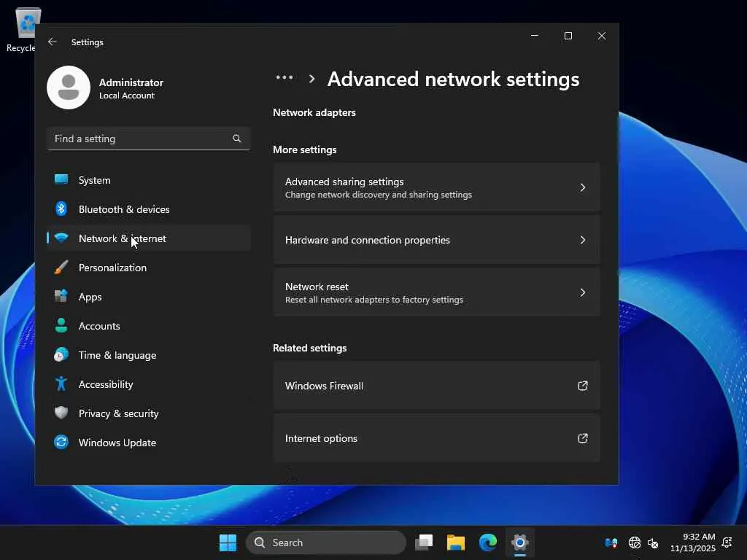This screenshot has height=560, width=747.
Task: Maximize the Settings window
Action: (568, 36)
